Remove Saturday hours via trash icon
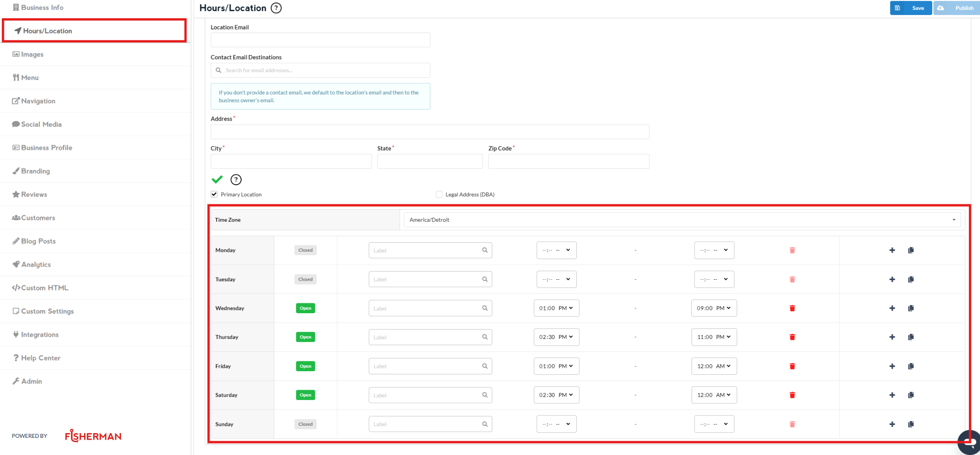Viewport: 980px width, 455px height. [x=792, y=395]
